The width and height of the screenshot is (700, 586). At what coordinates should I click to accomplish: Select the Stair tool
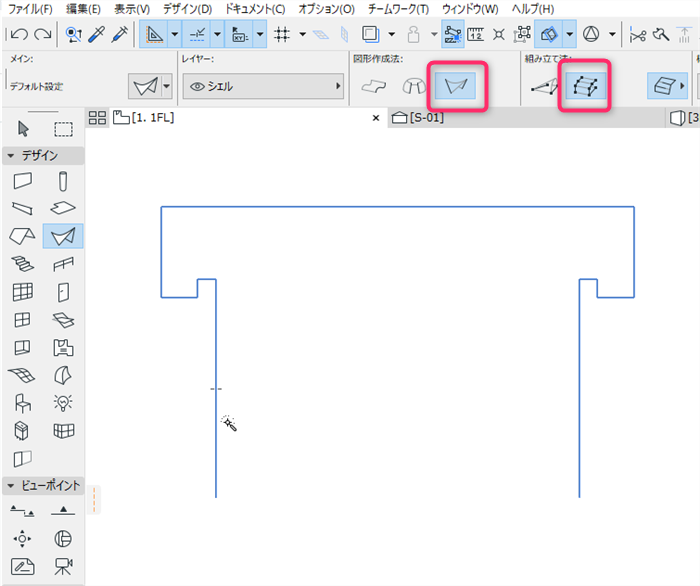click(22, 264)
